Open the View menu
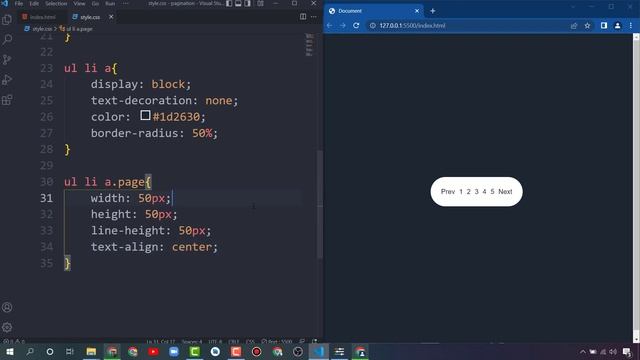This screenshot has width=640, height=360. (79, 3)
